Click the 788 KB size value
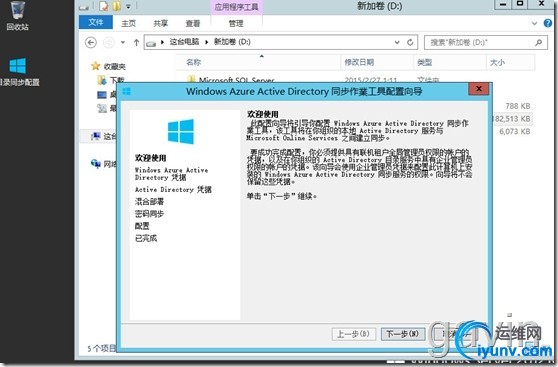Screen dimensions: 558x367 click(x=518, y=106)
